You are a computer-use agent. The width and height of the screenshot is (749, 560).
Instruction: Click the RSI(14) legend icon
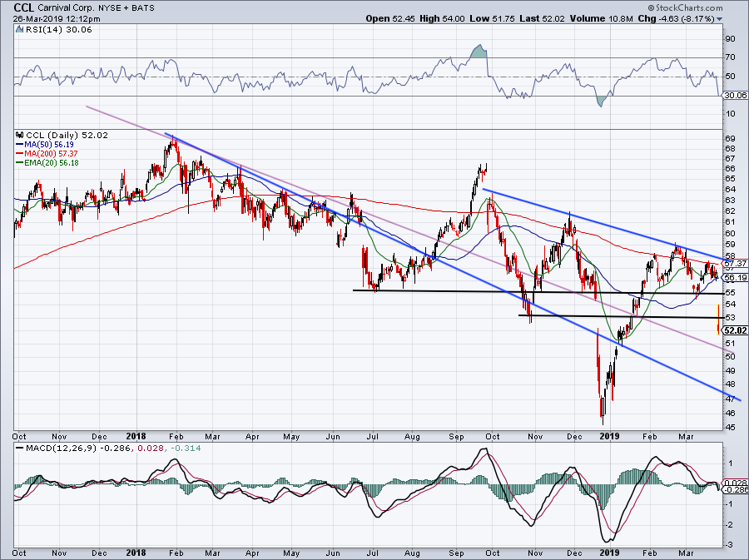point(19,30)
